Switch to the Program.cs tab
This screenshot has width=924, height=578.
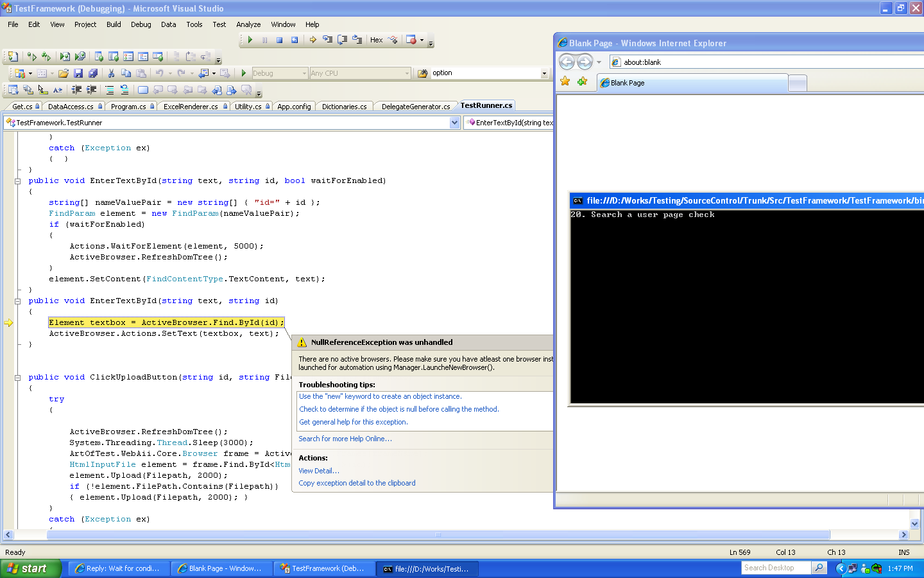pos(128,107)
